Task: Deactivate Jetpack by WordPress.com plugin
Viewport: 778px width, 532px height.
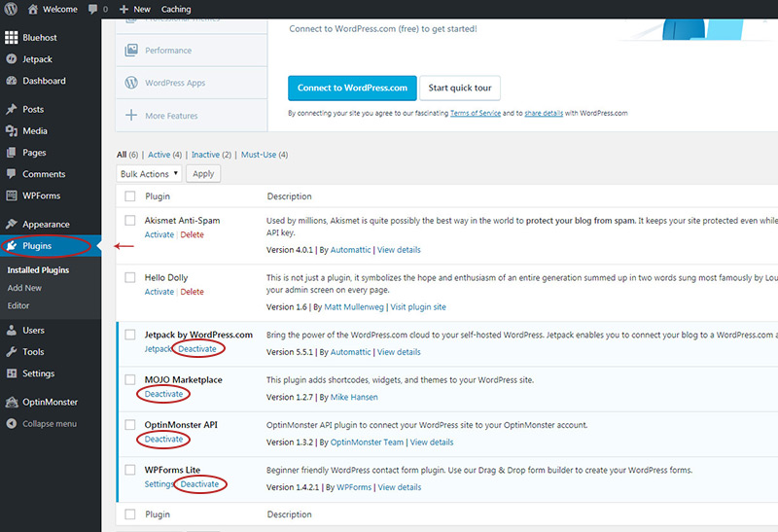Action: click(x=197, y=349)
